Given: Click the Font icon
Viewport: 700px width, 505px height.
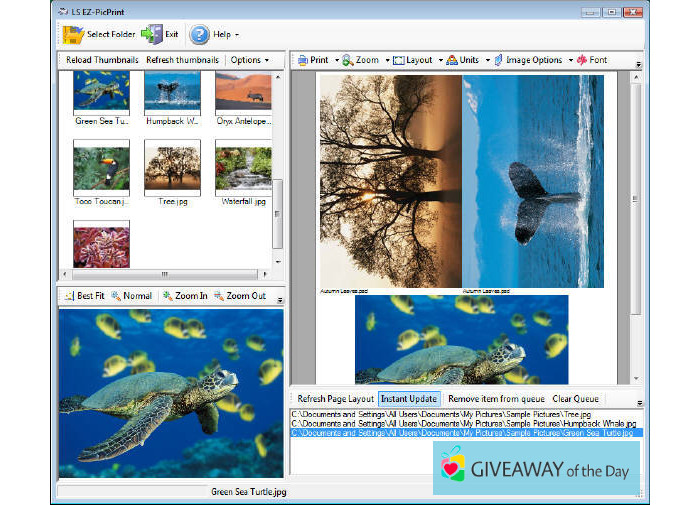Looking at the screenshot, I should (582, 60).
